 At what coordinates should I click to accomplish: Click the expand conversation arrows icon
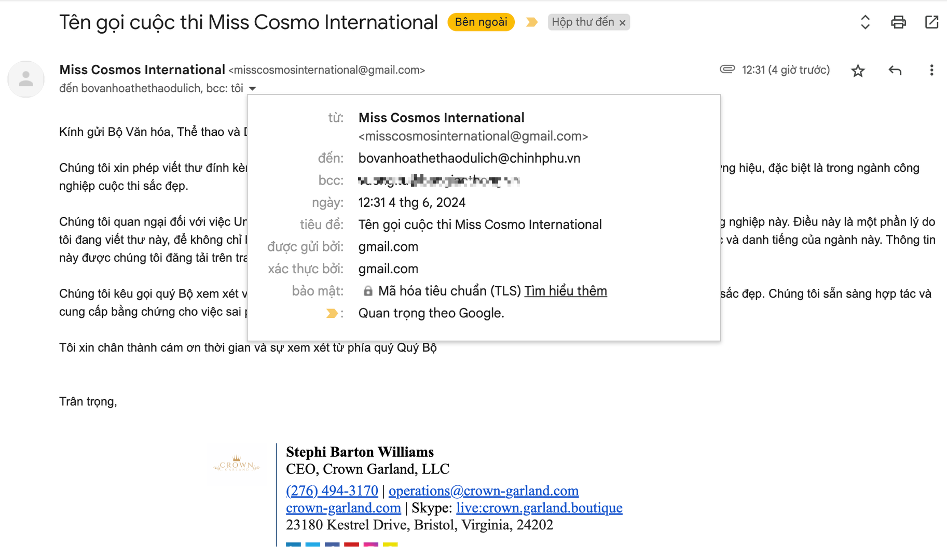tap(864, 22)
